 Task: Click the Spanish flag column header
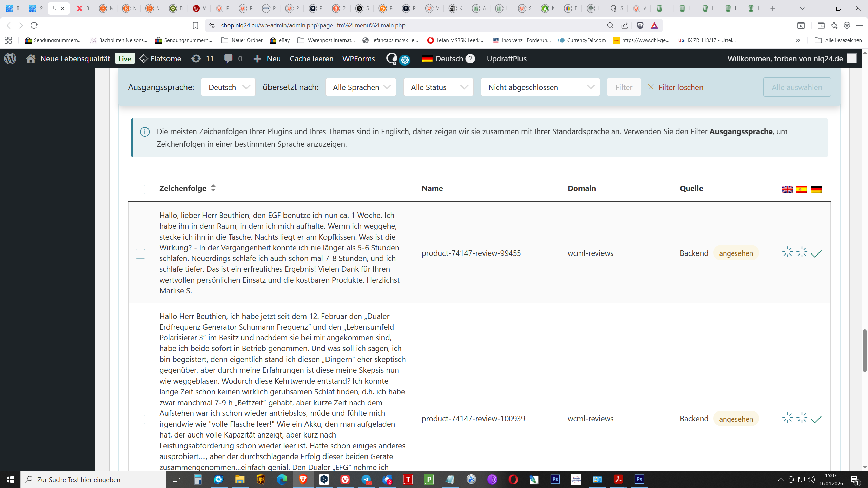tap(802, 189)
